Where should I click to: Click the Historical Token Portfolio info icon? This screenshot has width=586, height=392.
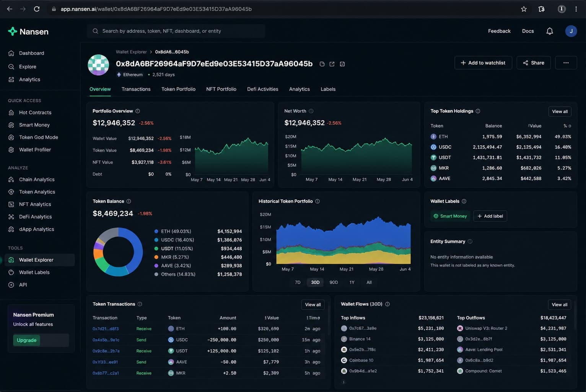coord(317,201)
